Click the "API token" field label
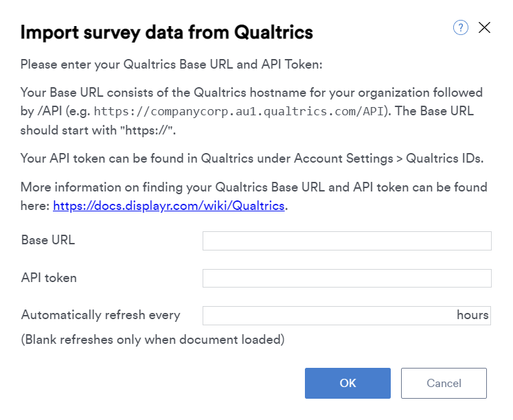 pos(49,278)
